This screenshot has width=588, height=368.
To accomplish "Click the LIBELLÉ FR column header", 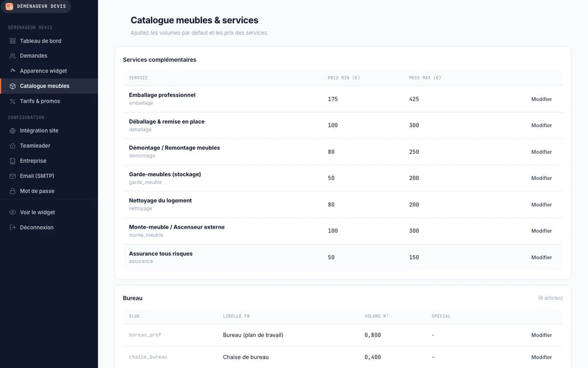I will pos(236,316).
